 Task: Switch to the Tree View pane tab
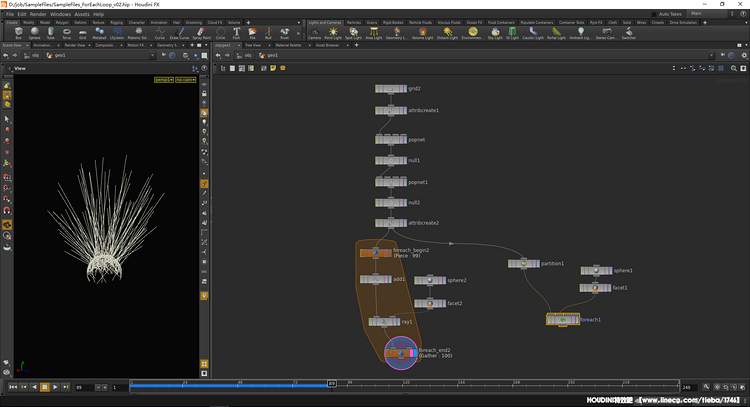[253, 45]
